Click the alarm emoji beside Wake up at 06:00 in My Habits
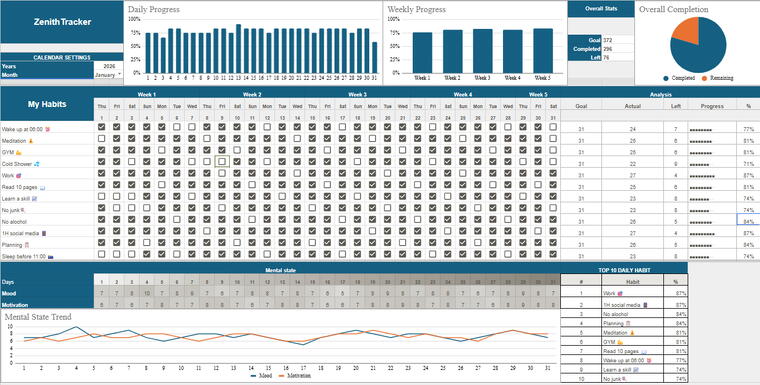 (47, 129)
